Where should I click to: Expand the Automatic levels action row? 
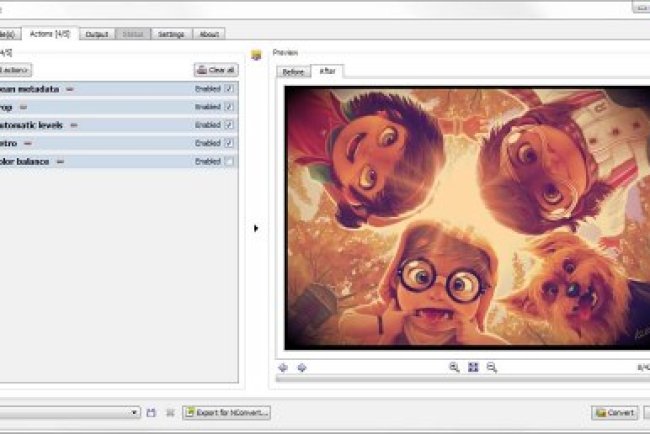click(x=119, y=125)
